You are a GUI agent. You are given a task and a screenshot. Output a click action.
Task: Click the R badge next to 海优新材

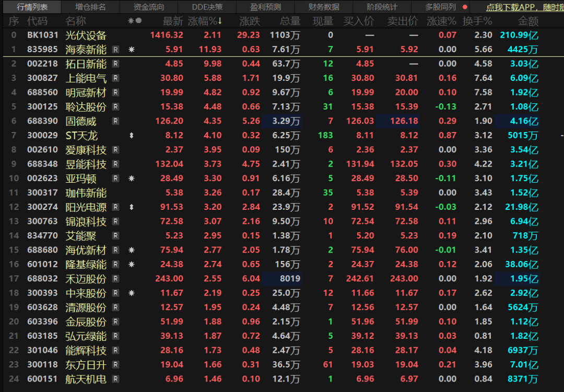click(115, 250)
